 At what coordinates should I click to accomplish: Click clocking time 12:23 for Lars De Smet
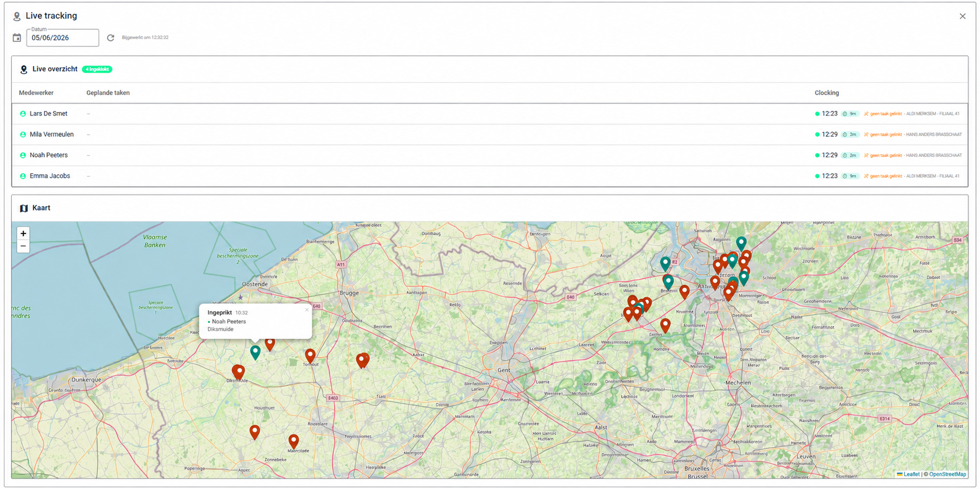(x=829, y=114)
